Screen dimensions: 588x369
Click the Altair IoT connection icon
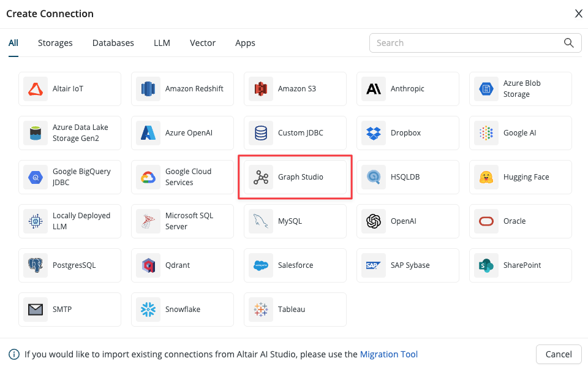(36, 89)
